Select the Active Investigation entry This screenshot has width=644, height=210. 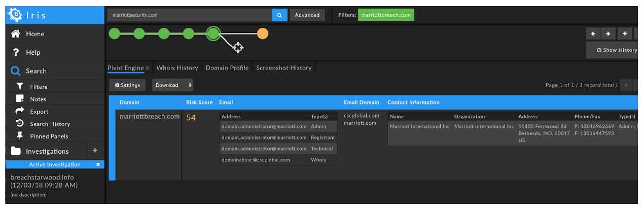point(55,164)
